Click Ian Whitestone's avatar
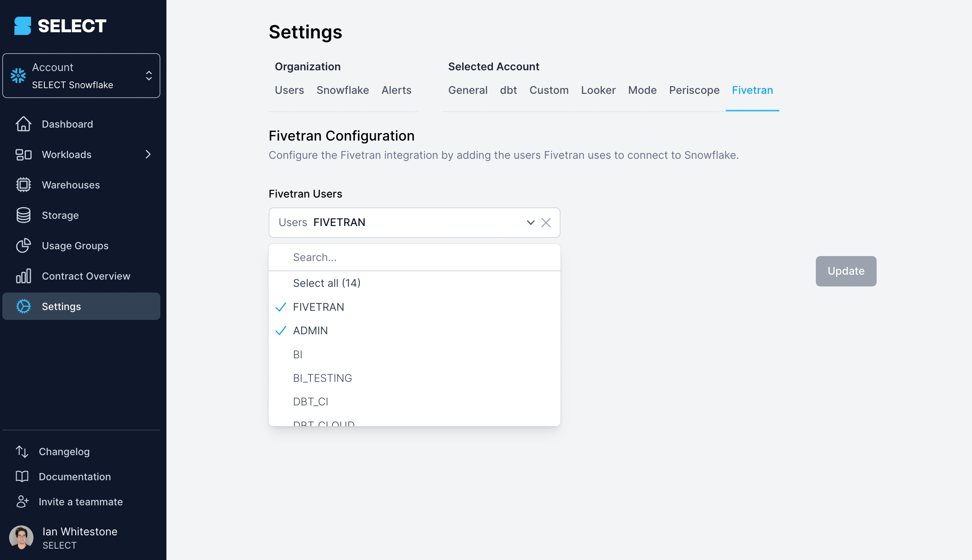The height and width of the screenshot is (560, 972). tap(21, 537)
